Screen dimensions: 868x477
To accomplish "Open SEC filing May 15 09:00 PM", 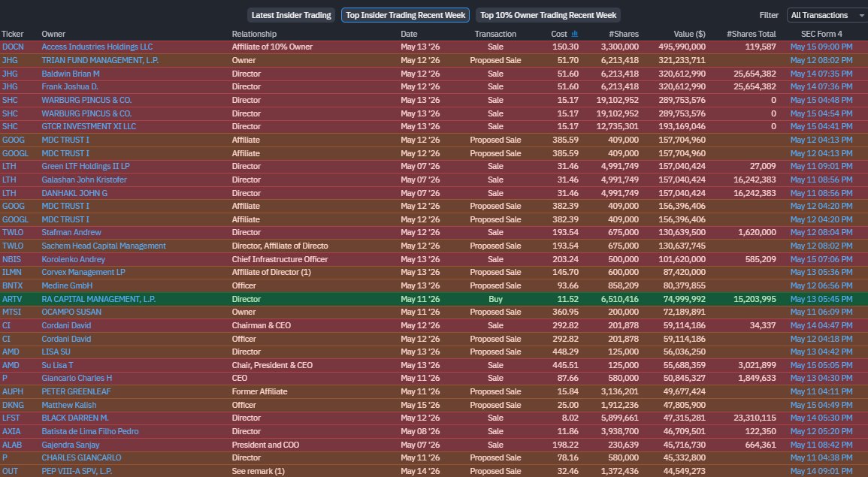I will coord(821,47).
